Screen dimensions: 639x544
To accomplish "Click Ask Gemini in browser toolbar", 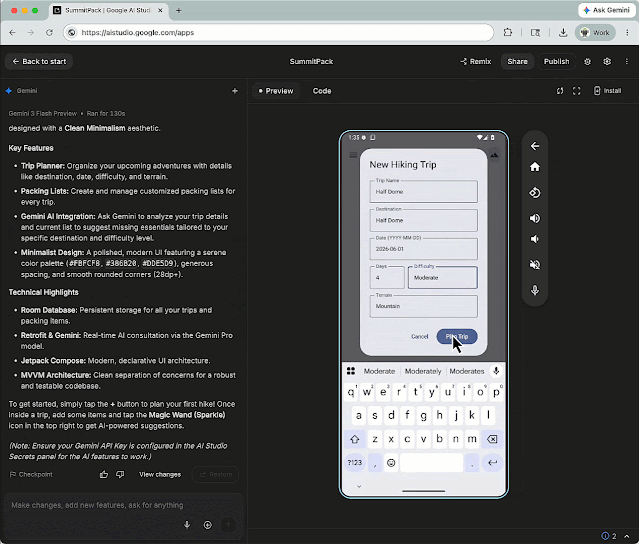I will (x=606, y=10).
